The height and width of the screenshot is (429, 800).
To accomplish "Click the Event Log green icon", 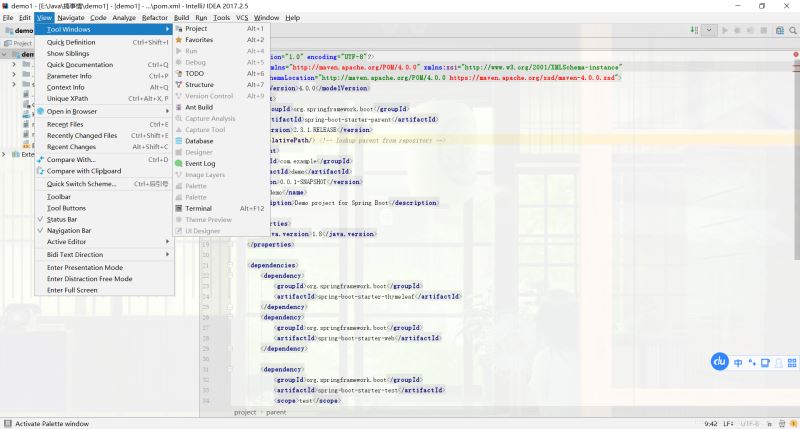I will pos(179,163).
